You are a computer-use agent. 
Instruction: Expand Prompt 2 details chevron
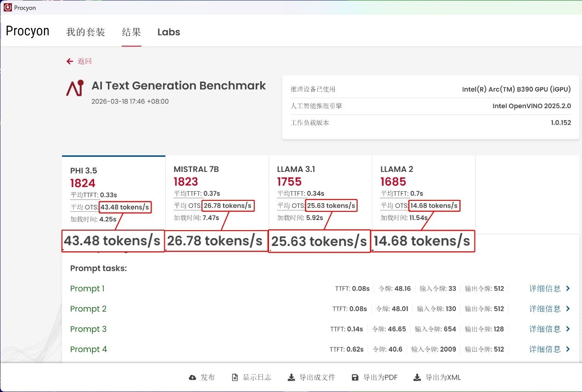568,309
